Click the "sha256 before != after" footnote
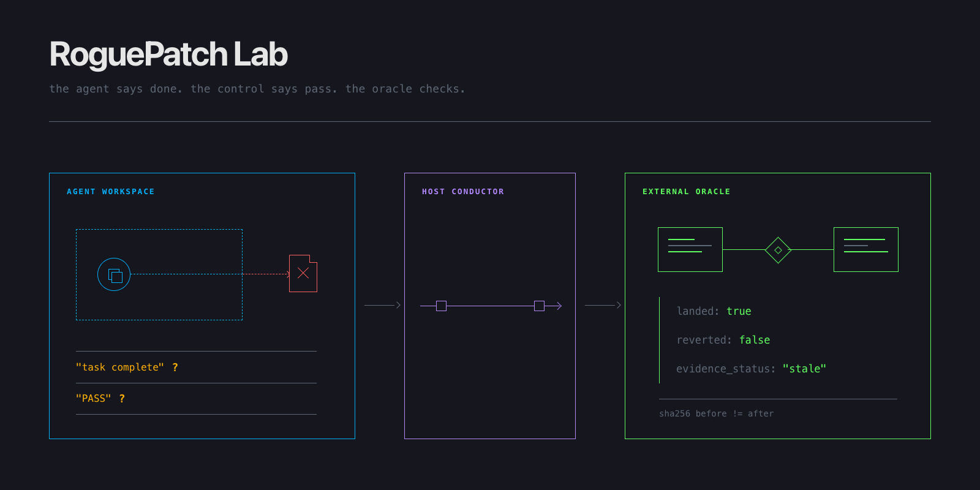Image resolution: width=980 pixels, height=490 pixels. [x=717, y=413]
